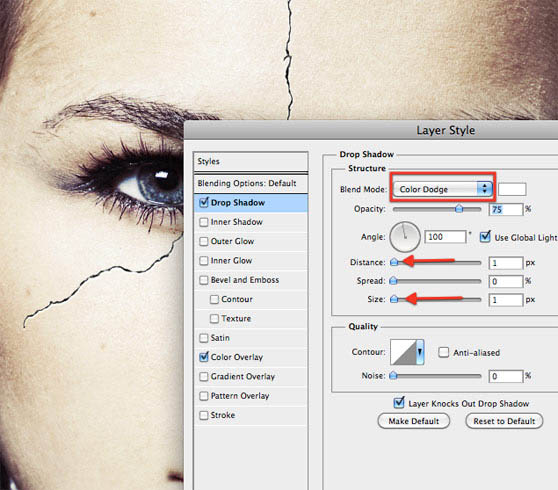558x490 pixels.
Task: Open the Blend Mode Color Dodge dropdown
Action: click(442, 189)
